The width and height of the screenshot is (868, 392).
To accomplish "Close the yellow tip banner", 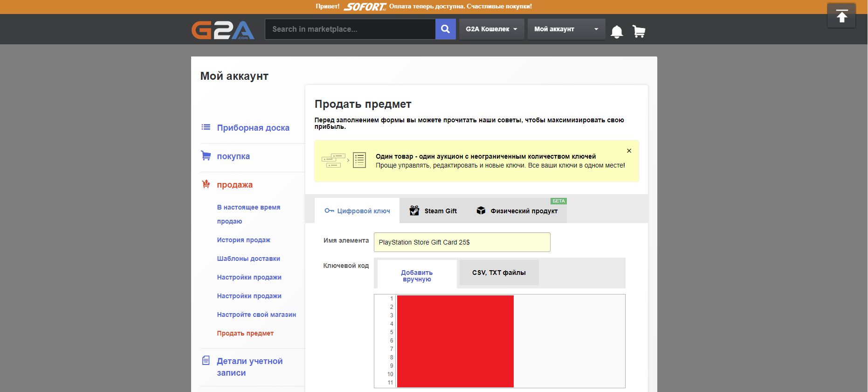I will point(629,151).
